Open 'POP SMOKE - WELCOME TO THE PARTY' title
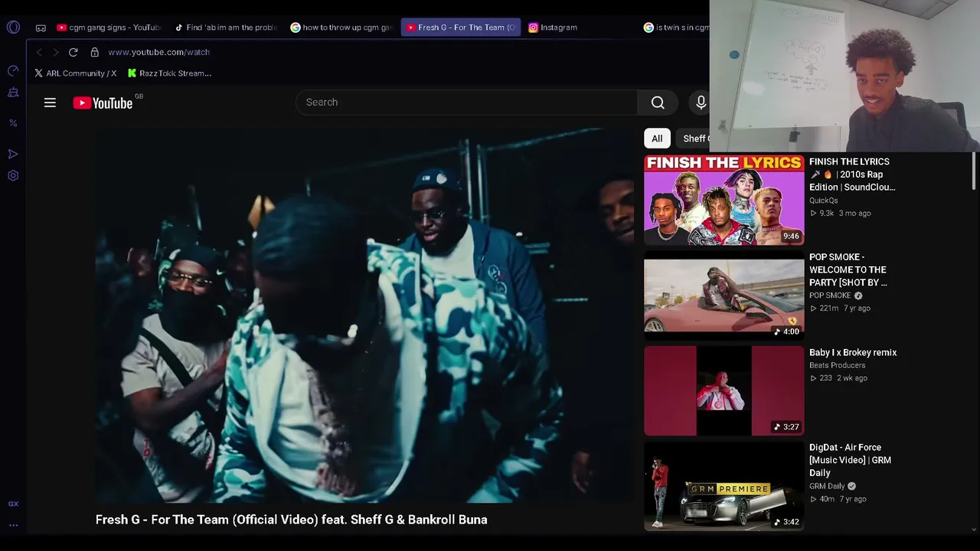Image resolution: width=980 pixels, height=551 pixels. click(x=848, y=269)
